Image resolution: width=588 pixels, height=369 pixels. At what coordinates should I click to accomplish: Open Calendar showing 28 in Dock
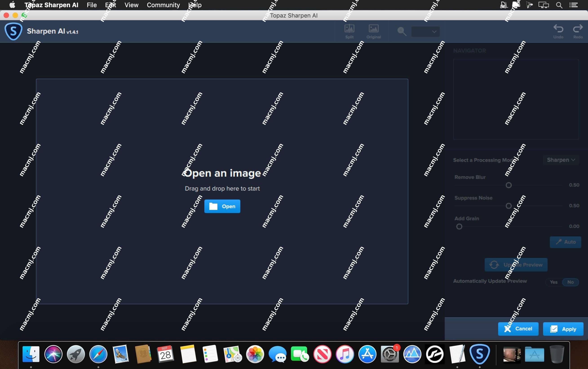click(166, 354)
